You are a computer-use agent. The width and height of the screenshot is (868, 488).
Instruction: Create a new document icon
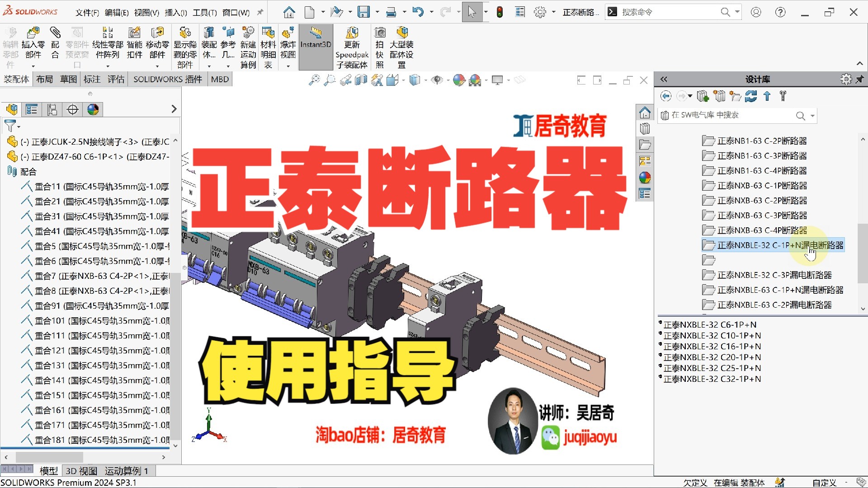(310, 12)
